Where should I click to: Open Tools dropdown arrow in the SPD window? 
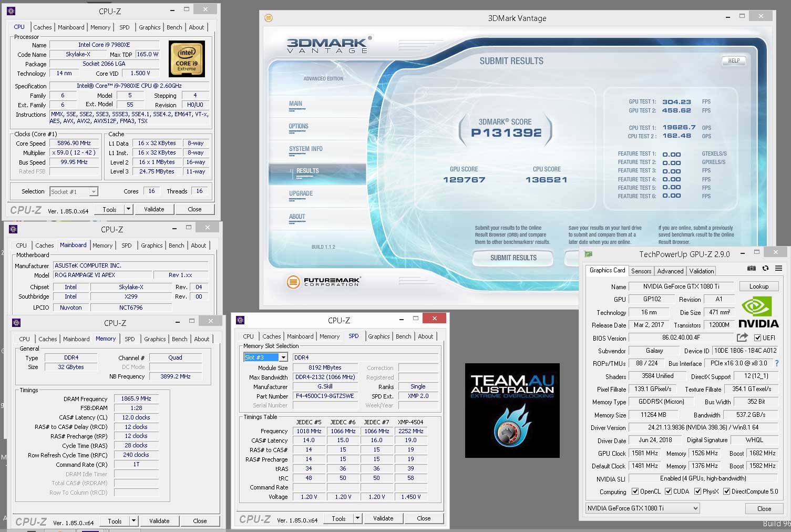(357, 518)
